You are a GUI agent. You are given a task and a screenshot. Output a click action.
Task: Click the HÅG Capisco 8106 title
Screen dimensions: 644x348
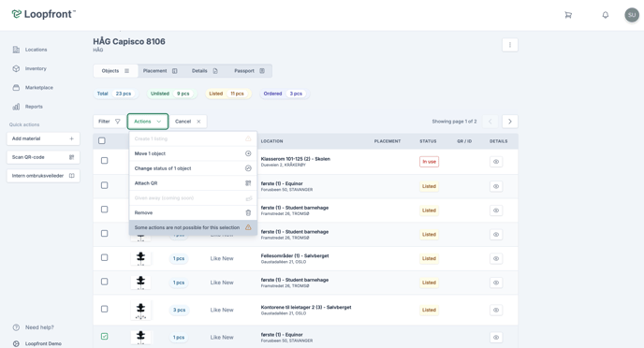129,41
